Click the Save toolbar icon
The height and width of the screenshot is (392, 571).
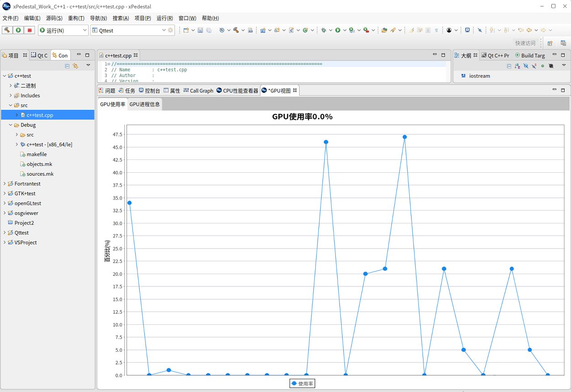tap(200, 30)
